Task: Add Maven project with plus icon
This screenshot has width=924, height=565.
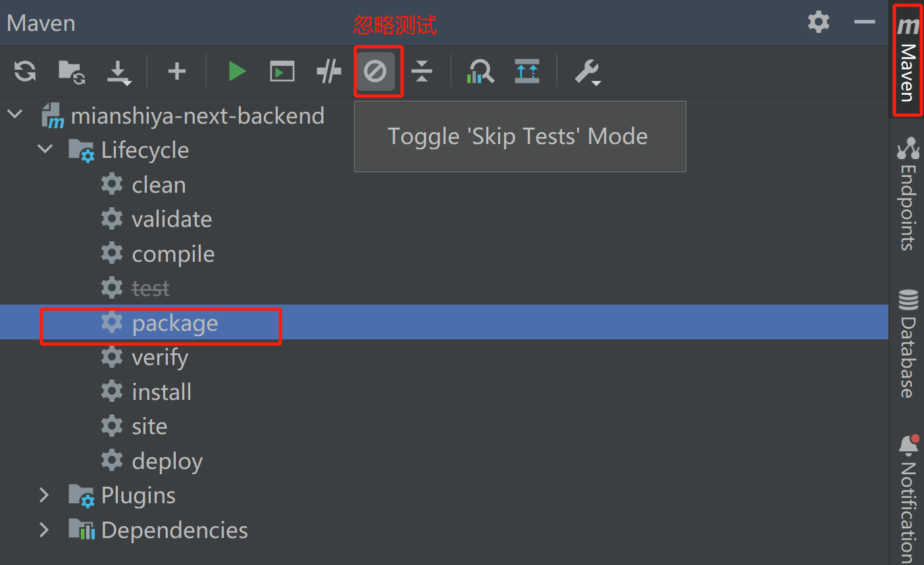Action: tap(176, 71)
